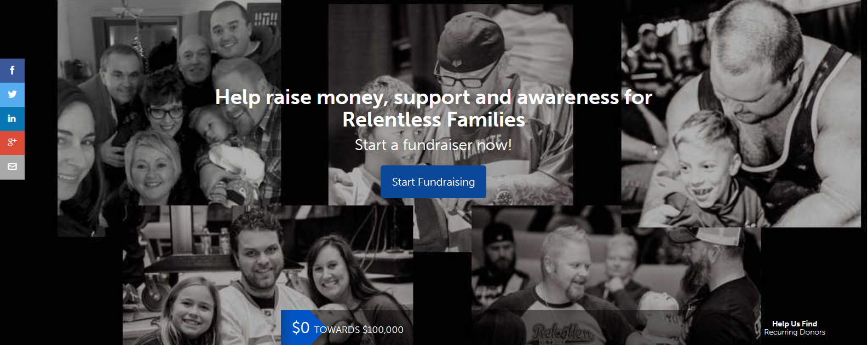Open the email share envelope icon
The width and height of the screenshot is (868, 345).
pos(12,167)
